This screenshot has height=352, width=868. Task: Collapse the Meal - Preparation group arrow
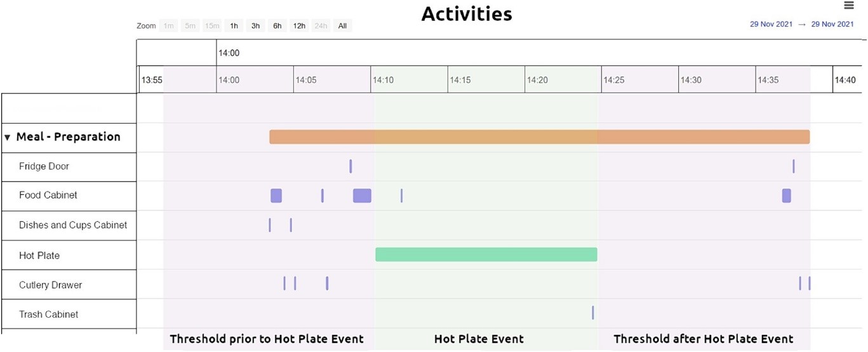[x=8, y=138]
